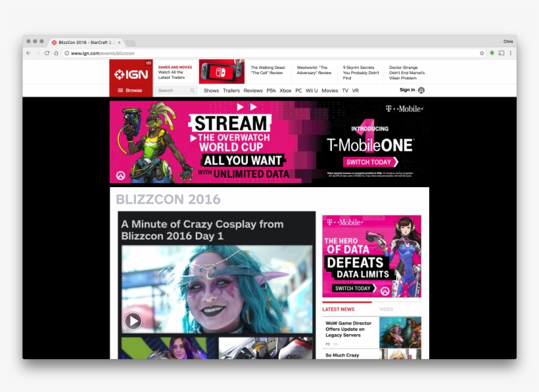The width and height of the screenshot is (539, 392).
Task: Open Watch All the Latest Trailers link
Action: pos(172,75)
